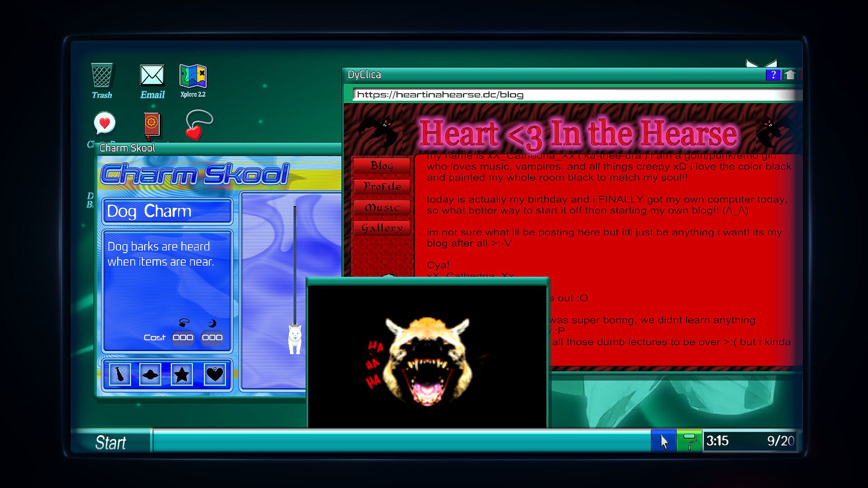Go to the Gallery page

(x=382, y=228)
